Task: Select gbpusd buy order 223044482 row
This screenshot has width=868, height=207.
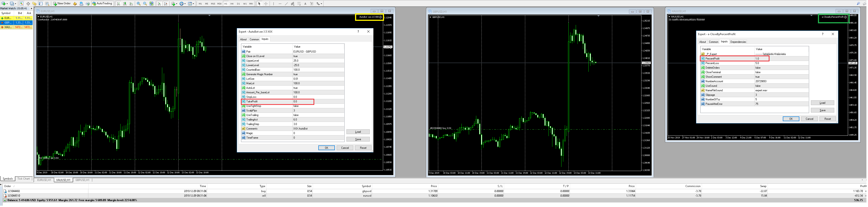Action: point(434,191)
